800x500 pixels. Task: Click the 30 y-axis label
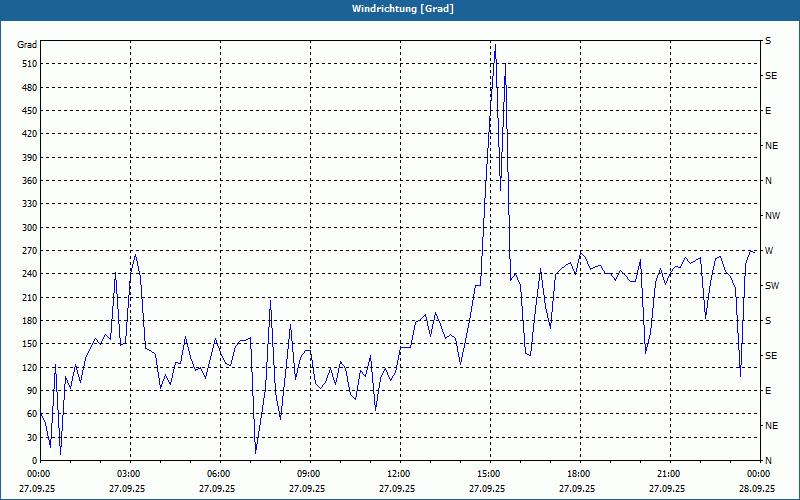(x=31, y=438)
